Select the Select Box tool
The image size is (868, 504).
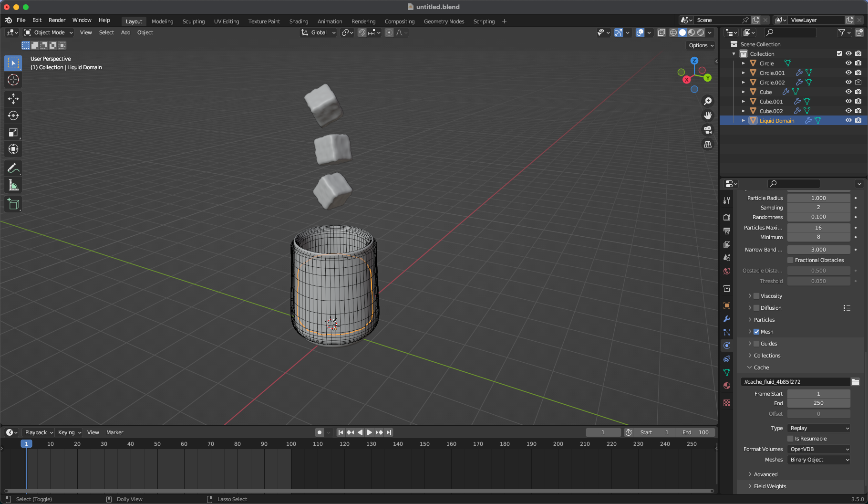pos(13,63)
